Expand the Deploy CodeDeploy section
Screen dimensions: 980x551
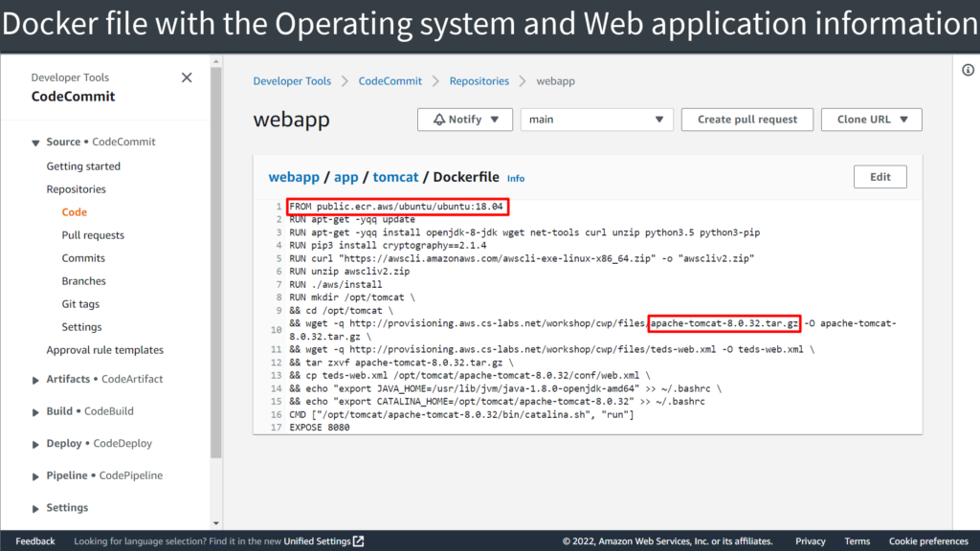tap(35, 444)
